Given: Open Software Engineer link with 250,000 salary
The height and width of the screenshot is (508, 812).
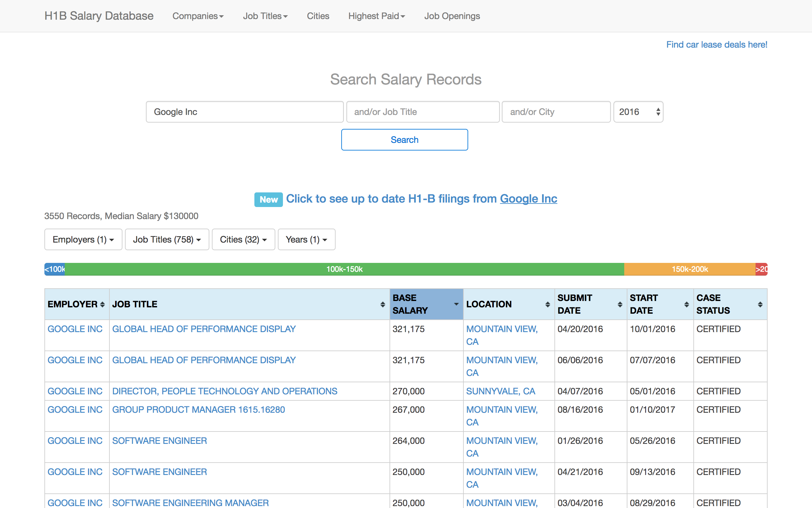Looking at the screenshot, I should coord(159,472).
